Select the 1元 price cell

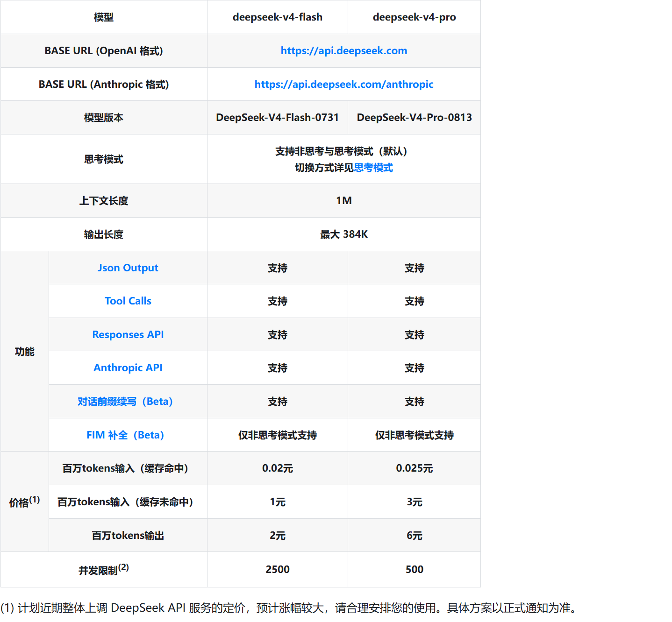(x=278, y=502)
